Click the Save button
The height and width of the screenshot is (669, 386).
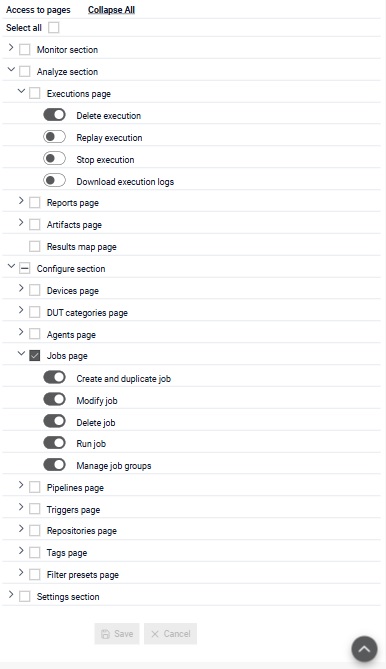click(x=117, y=634)
